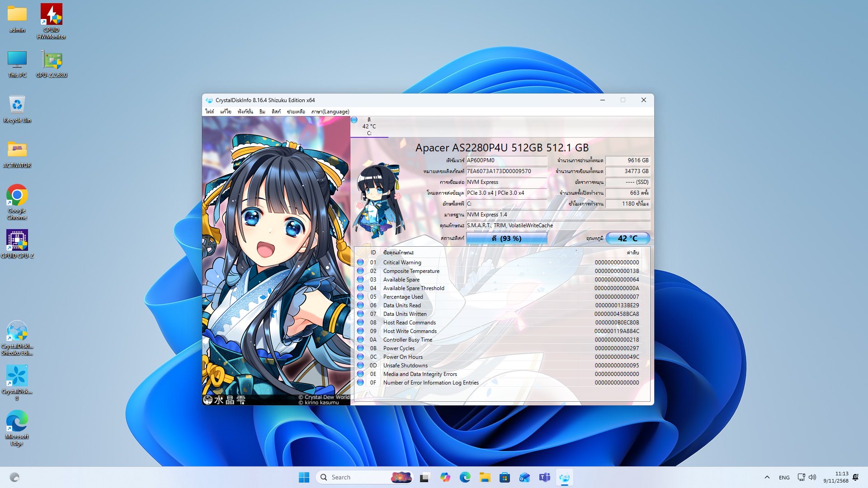Click the blue status orb for Critical Warning
868x488 pixels.
tap(360, 263)
